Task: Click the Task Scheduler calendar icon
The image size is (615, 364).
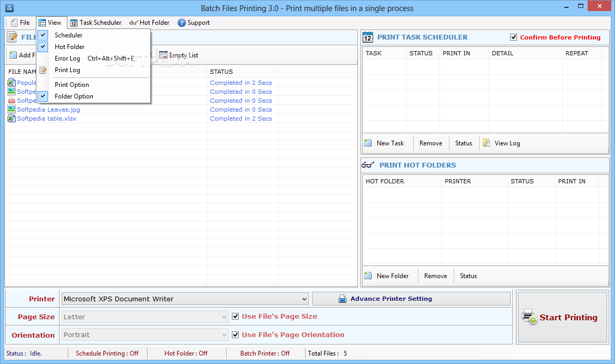Action: tap(74, 23)
